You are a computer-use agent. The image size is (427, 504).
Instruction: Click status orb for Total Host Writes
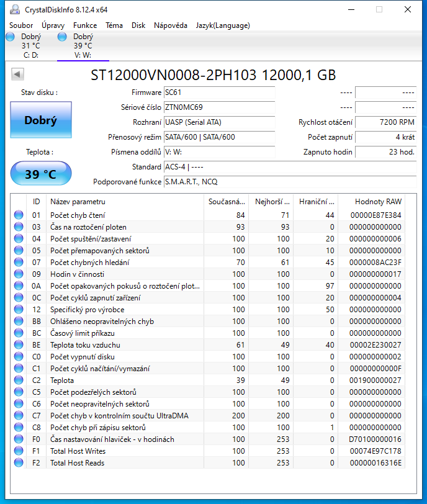tap(19, 451)
